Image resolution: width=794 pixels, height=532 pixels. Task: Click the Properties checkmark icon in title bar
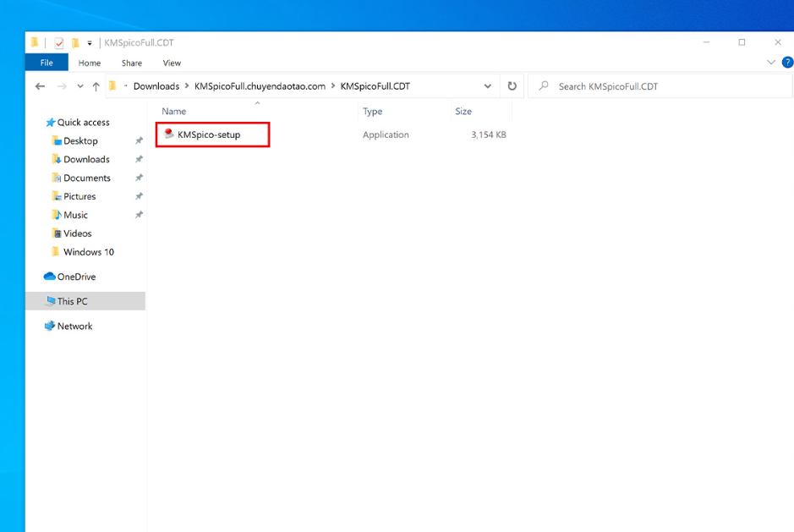click(59, 43)
